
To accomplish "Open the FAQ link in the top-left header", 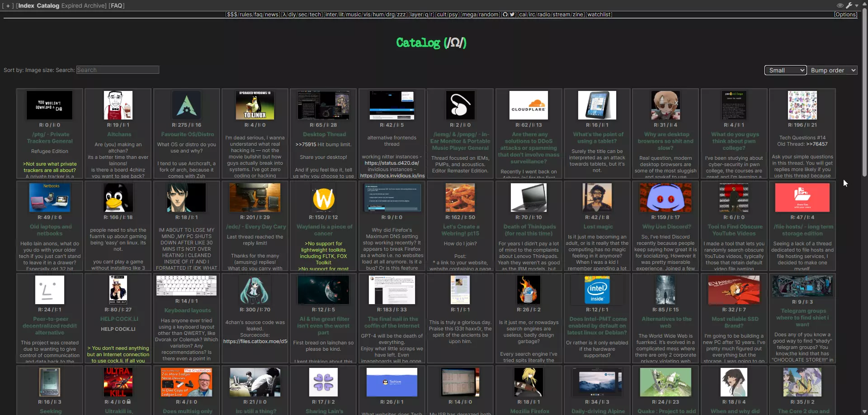I will [x=117, y=6].
